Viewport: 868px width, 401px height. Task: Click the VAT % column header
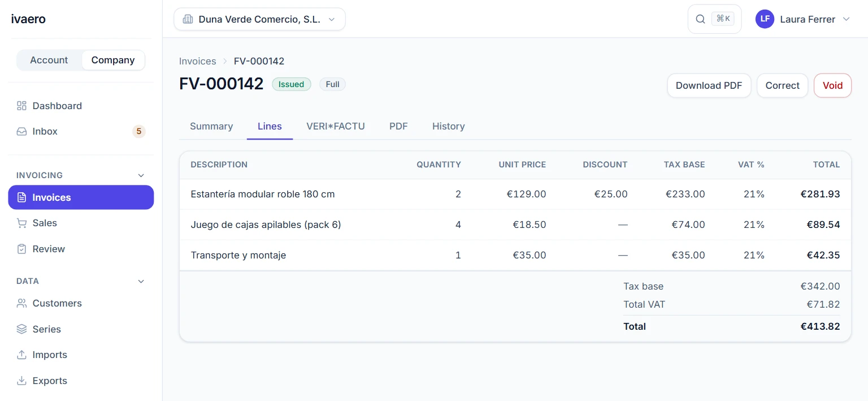click(x=751, y=165)
